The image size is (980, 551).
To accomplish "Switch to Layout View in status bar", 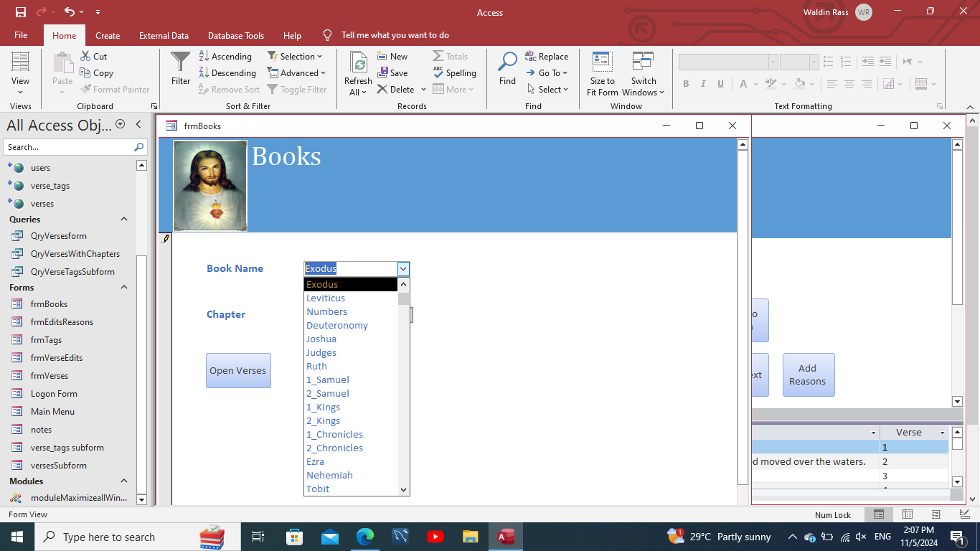I will click(936, 514).
